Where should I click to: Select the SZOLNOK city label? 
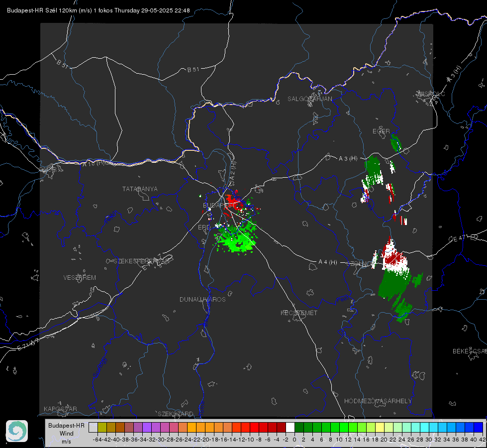click(x=362, y=263)
